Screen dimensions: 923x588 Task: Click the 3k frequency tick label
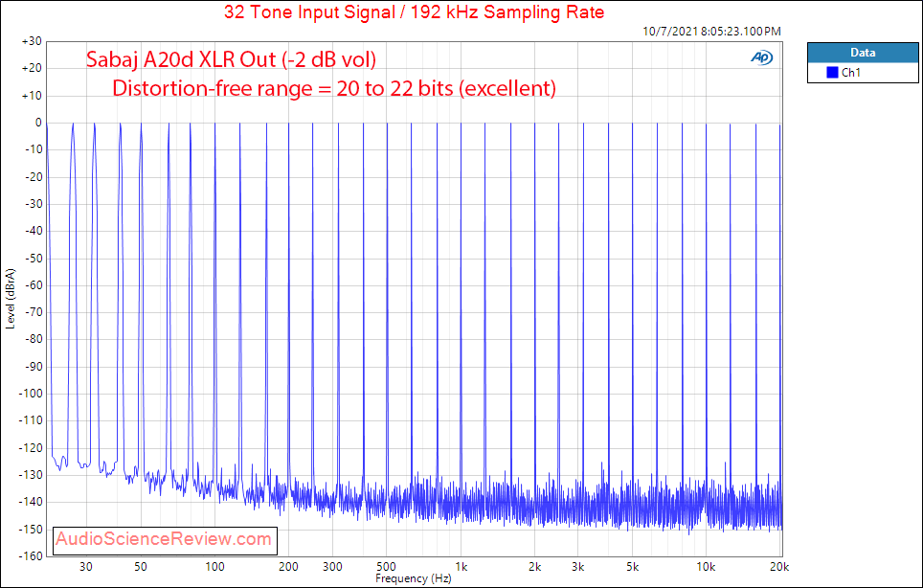(578, 567)
